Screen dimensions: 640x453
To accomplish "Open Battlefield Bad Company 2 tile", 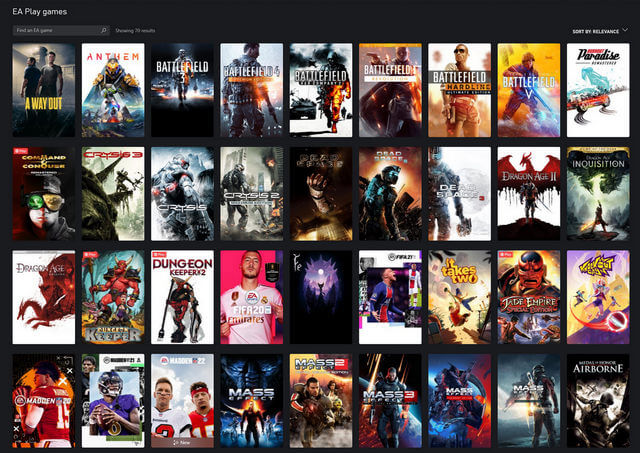I will point(321,90).
